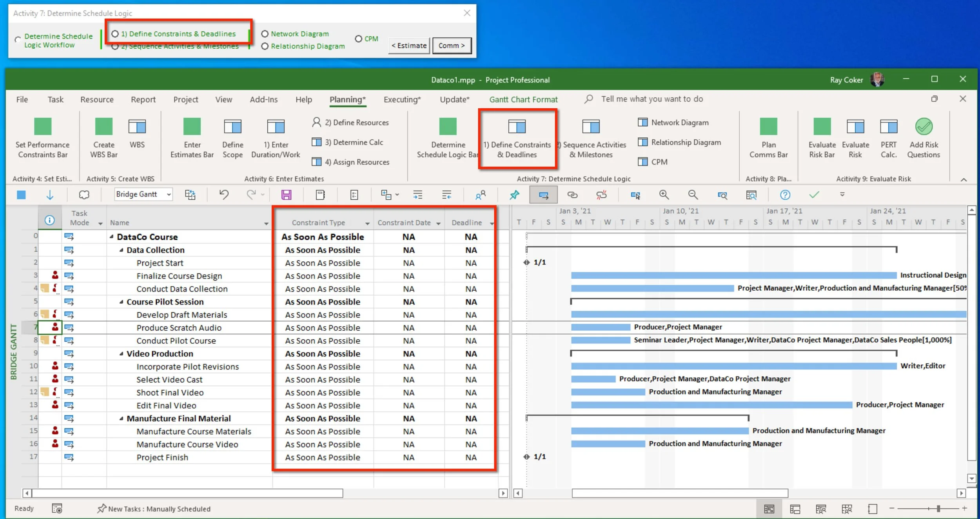Image resolution: width=980 pixels, height=519 pixels.
Task: Click the Help question mark icon
Action: tap(785, 195)
